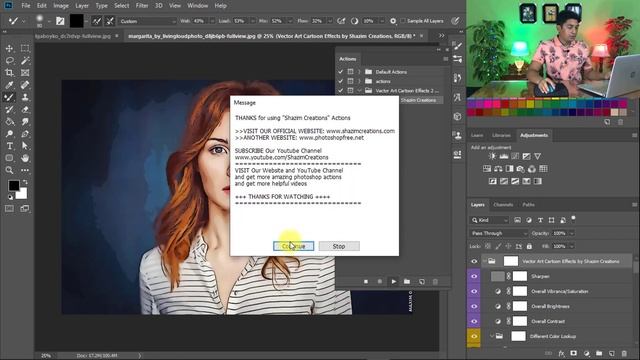Select the Magic Wand tool
Viewport: 640px width, 360px height.
(25, 61)
